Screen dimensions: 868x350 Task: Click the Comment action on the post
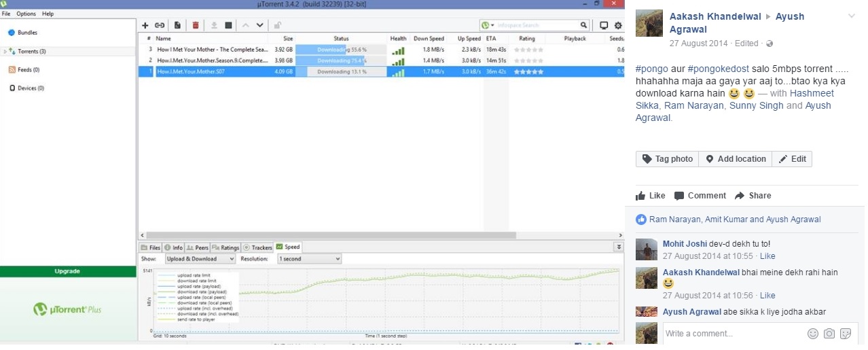click(x=700, y=196)
